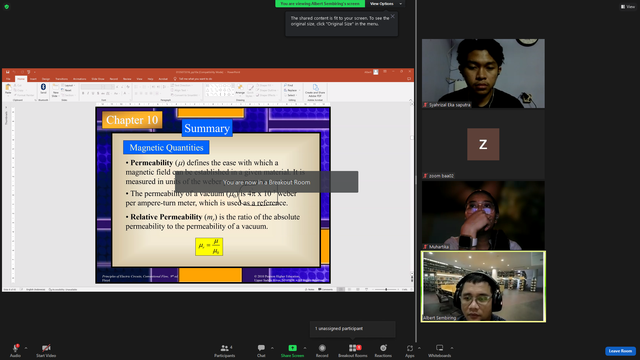Click the green encryption shield icon
The image size is (640, 360).
coord(7,7)
